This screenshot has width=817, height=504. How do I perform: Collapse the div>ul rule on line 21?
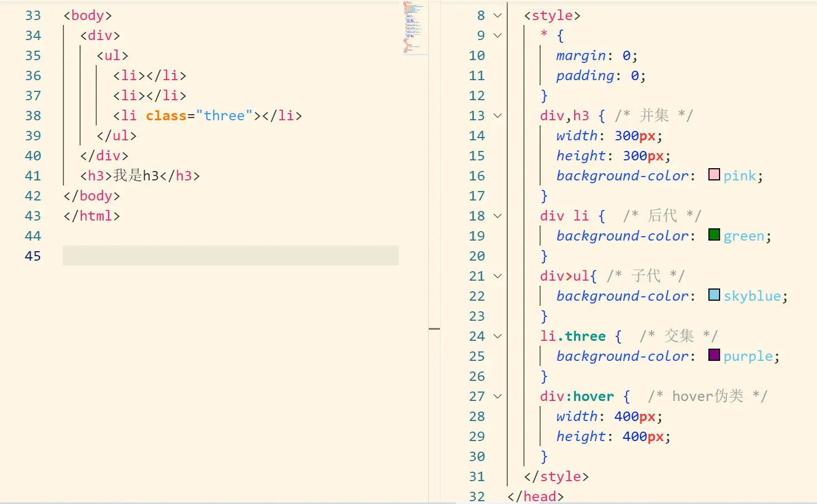pyautogui.click(x=498, y=276)
